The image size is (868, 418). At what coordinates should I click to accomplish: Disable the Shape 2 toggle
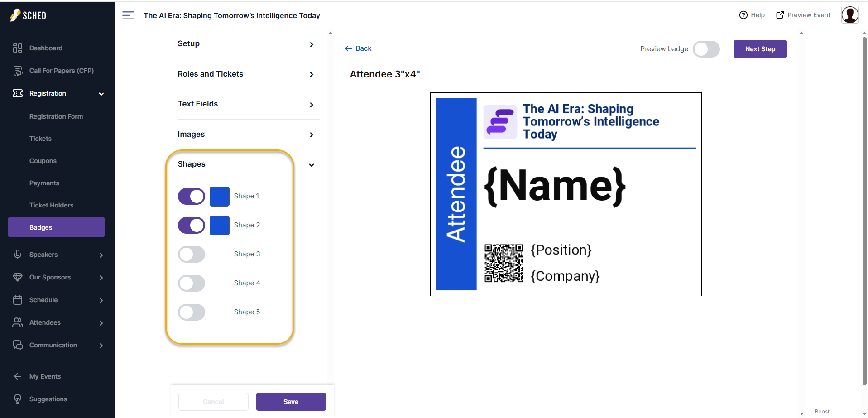click(192, 226)
